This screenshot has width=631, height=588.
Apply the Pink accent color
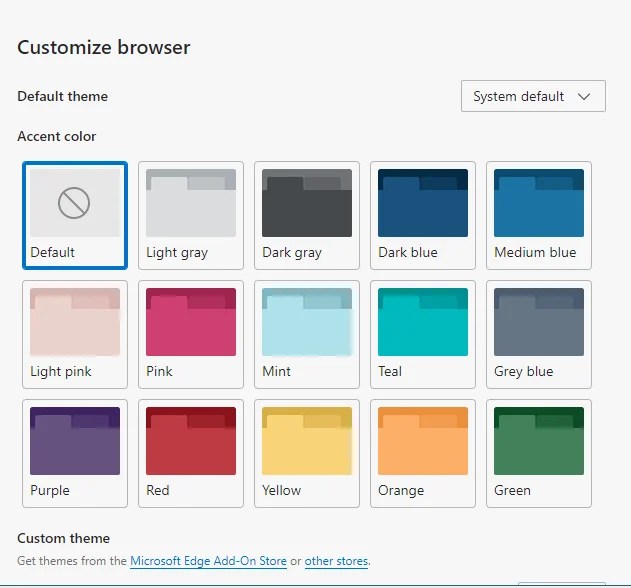coord(191,334)
